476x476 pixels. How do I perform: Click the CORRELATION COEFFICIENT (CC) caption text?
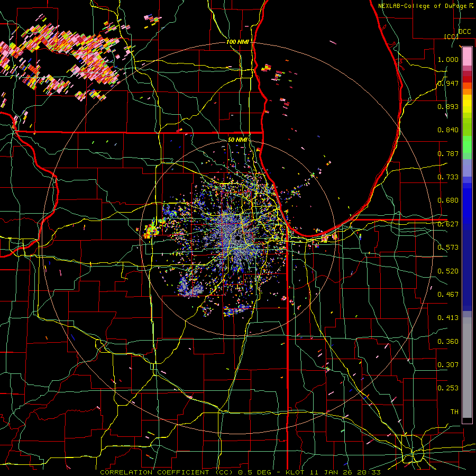click(x=167, y=472)
